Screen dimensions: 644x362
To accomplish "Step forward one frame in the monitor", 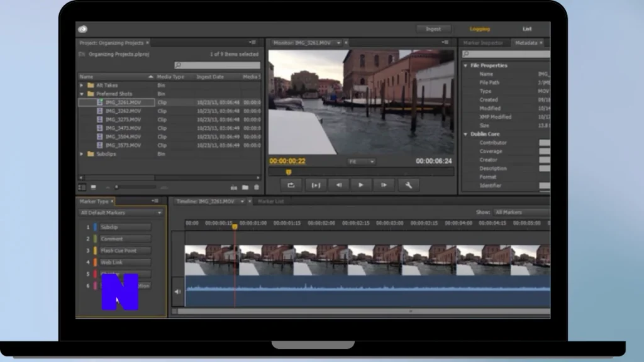I will [x=384, y=185].
